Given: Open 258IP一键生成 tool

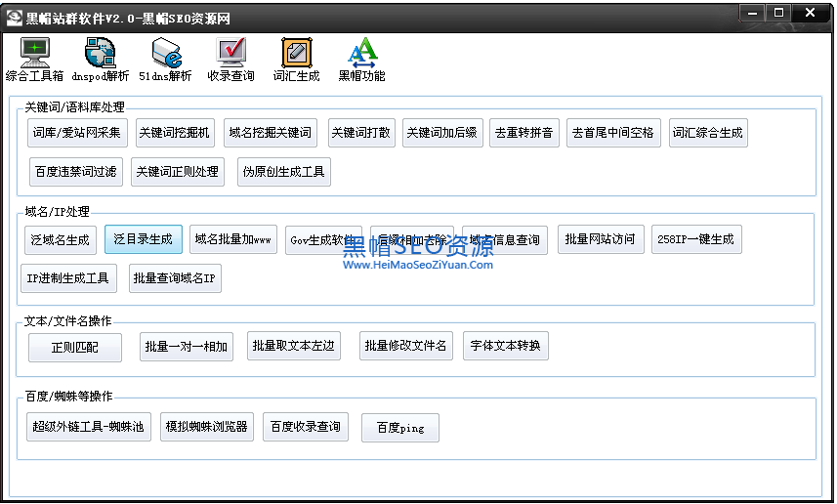Looking at the screenshot, I should pyautogui.click(x=696, y=239).
